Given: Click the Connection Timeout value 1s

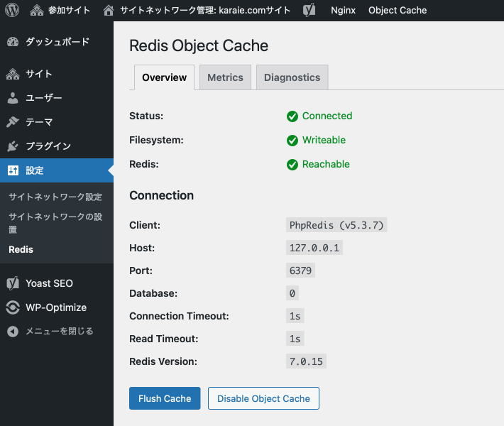Looking at the screenshot, I should (x=295, y=316).
